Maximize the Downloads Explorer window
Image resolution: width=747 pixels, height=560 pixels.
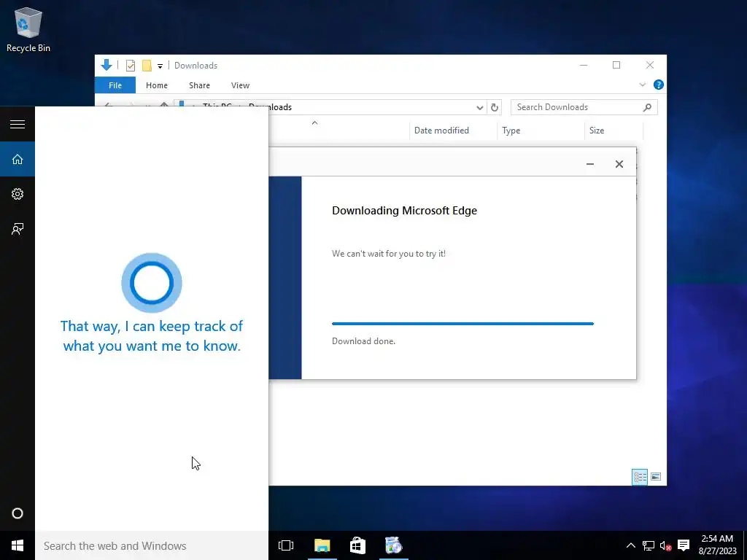click(x=616, y=65)
